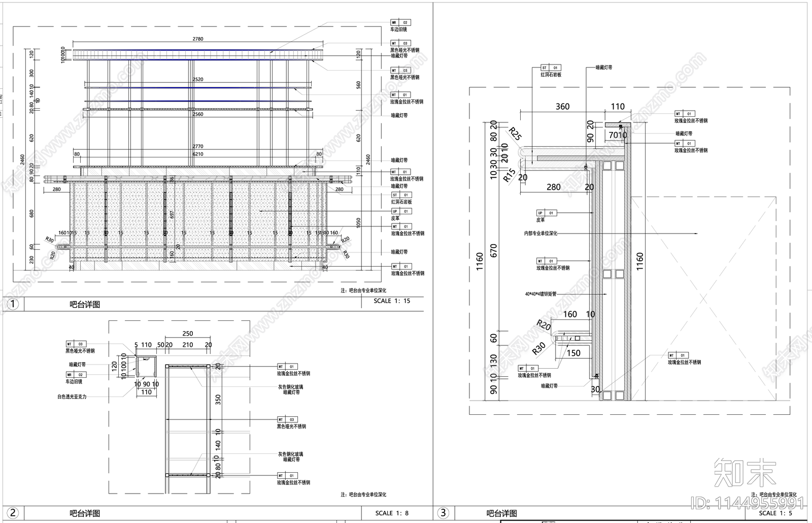Select the 2560 dimension in elevation

(198, 114)
